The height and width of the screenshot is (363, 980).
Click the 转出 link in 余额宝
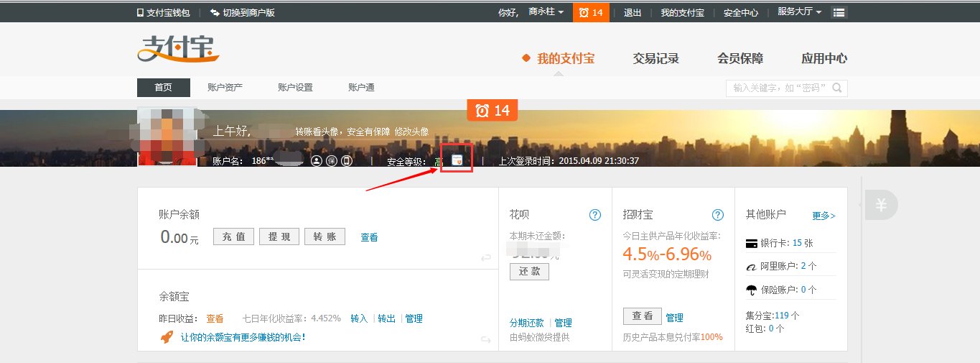tap(386, 318)
